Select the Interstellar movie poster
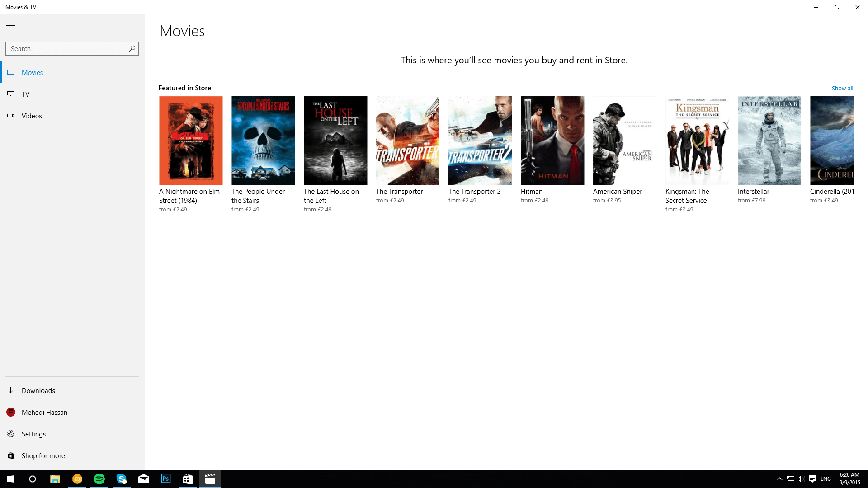The height and width of the screenshot is (488, 868). pyautogui.click(x=769, y=140)
